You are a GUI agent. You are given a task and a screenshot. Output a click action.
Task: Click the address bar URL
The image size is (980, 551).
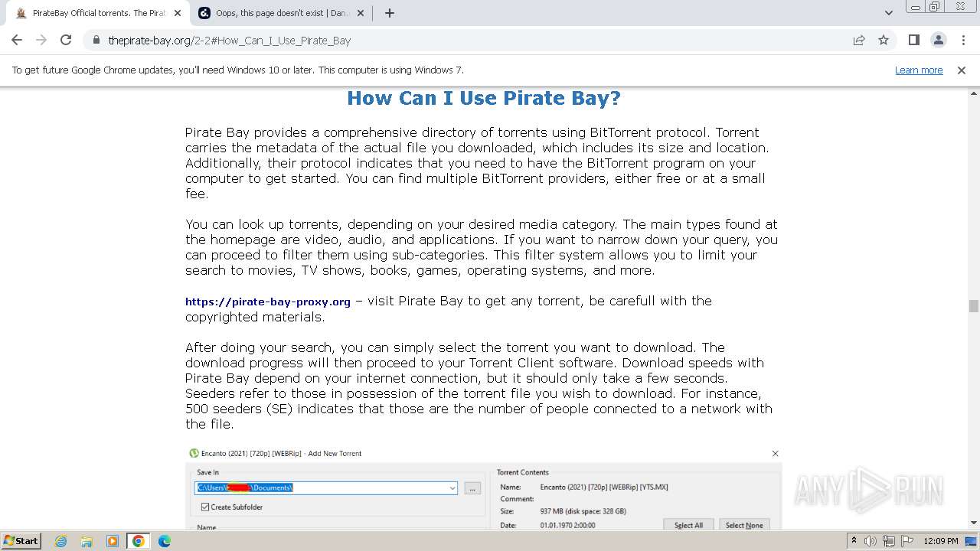[x=230, y=41]
